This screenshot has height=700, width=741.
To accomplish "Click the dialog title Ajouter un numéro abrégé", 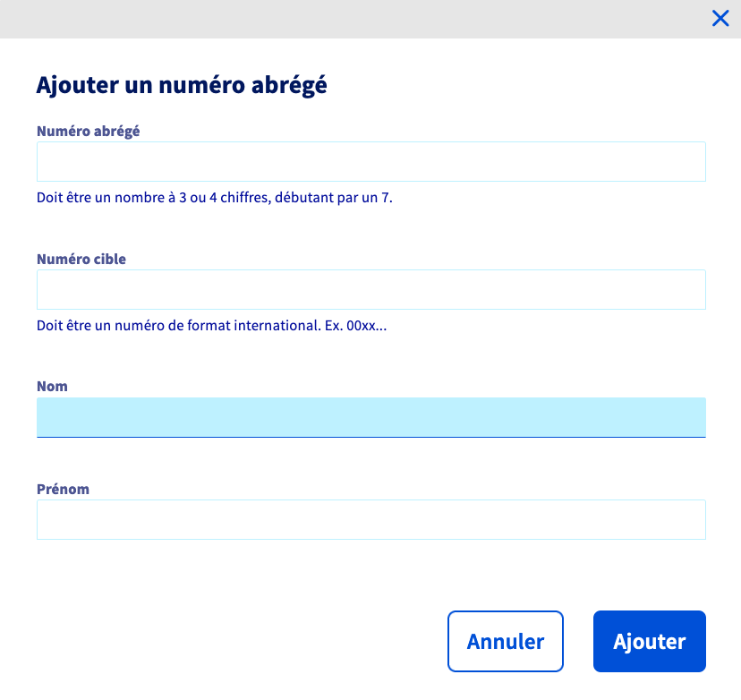I will [x=183, y=85].
